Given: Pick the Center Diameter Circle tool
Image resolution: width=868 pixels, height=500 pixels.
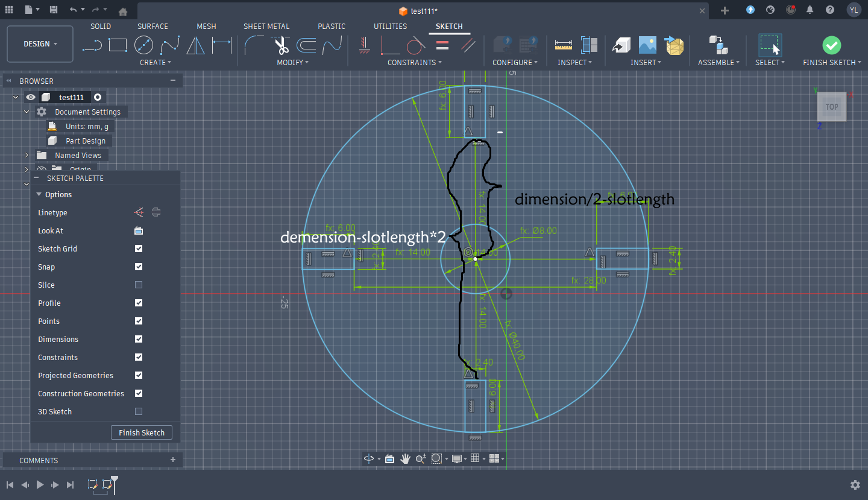Looking at the screenshot, I should pos(143,45).
